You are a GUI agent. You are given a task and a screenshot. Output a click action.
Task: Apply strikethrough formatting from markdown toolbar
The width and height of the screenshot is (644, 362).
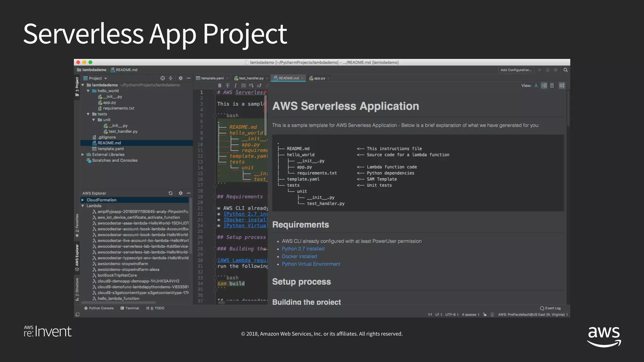228,85
